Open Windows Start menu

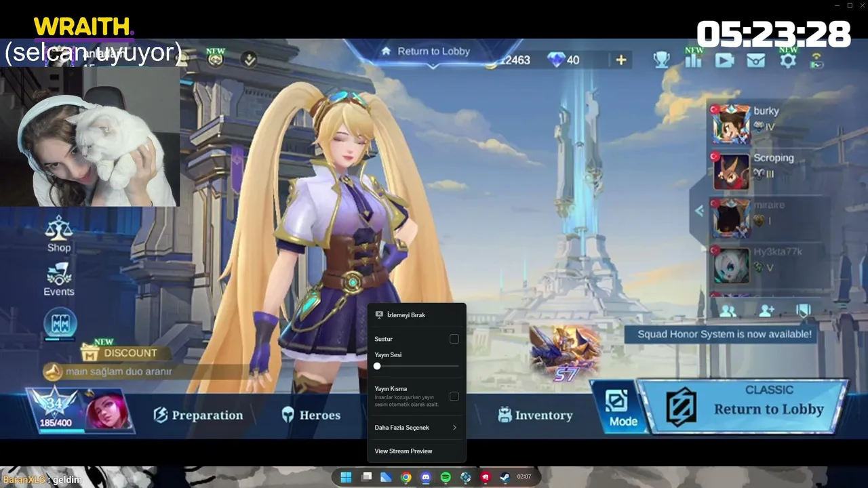[346, 477]
